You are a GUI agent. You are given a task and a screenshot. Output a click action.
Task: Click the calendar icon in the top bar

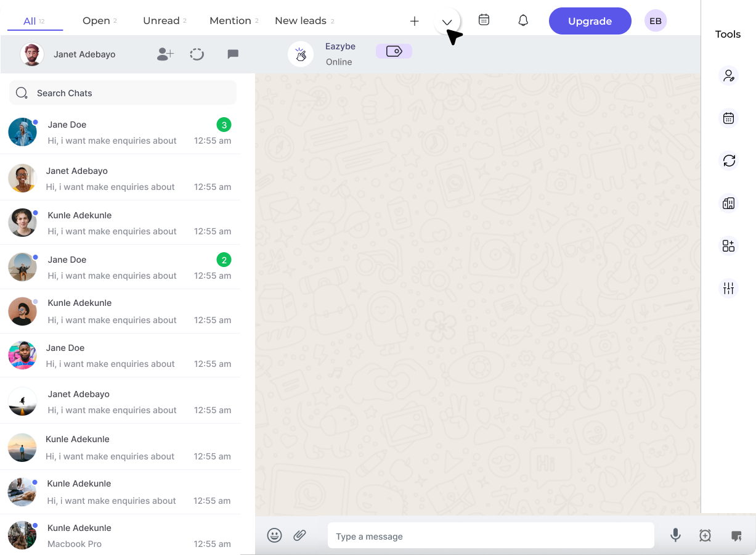click(x=484, y=20)
